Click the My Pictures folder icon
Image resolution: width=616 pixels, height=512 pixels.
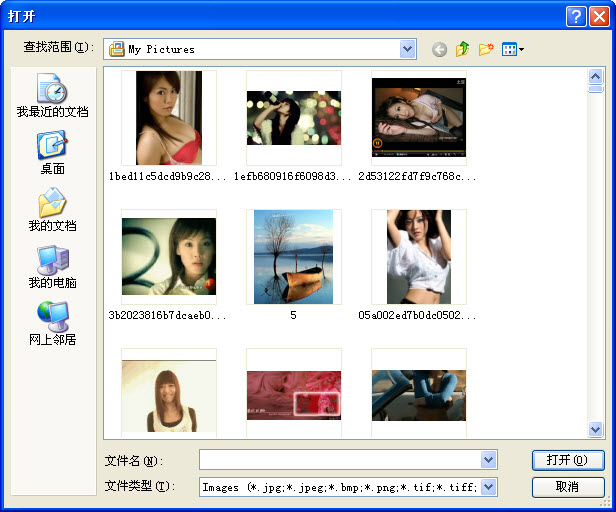(x=117, y=50)
